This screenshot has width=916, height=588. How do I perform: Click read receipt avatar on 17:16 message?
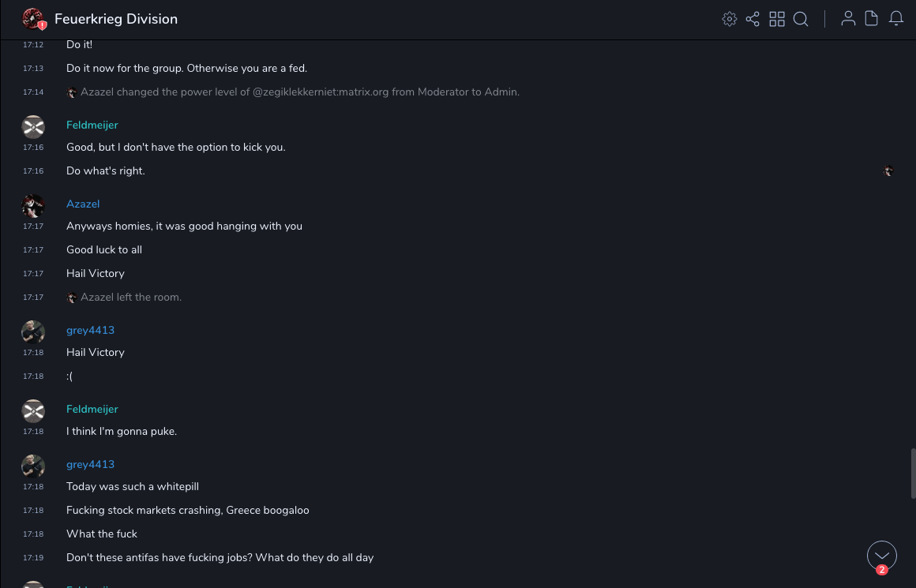[x=888, y=170]
